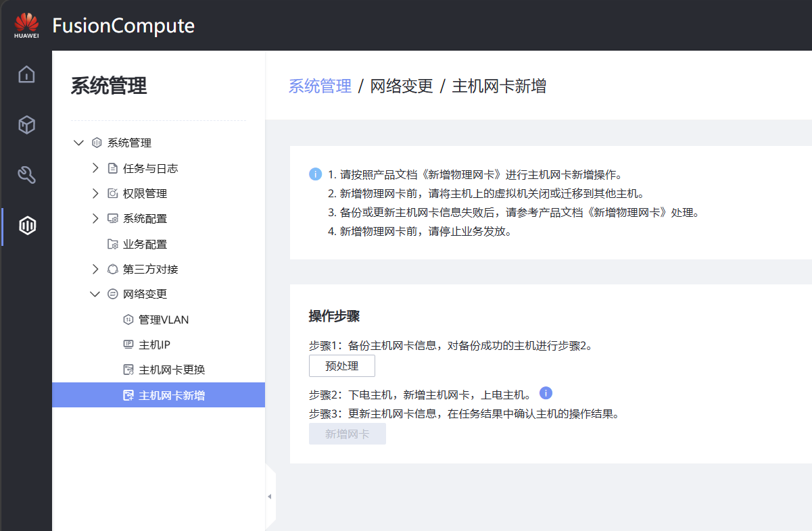Collapse the root 系统管理 tree node
Screen dimensions: 812x531
pos(79,143)
